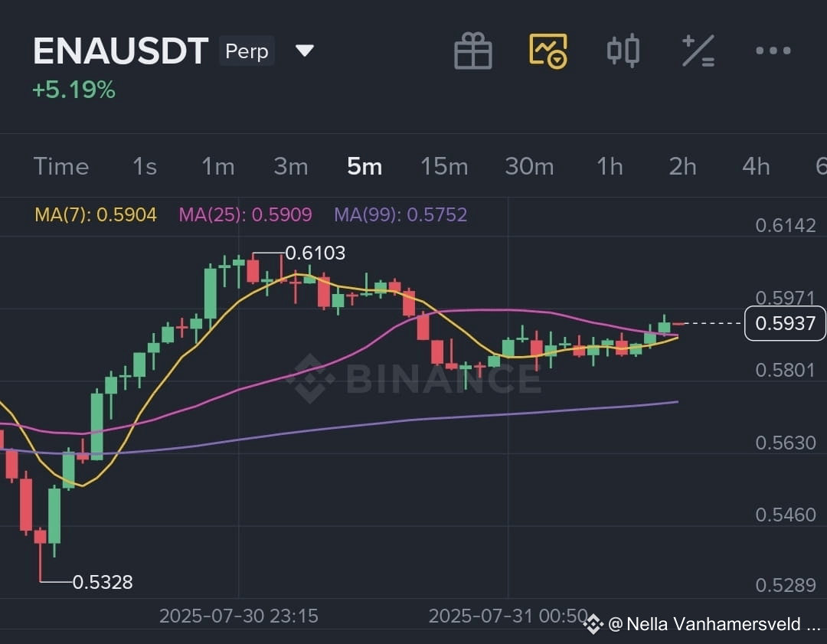The image size is (827, 644).
Task: Tap the 0.5937 current price tag
Action: (x=785, y=323)
